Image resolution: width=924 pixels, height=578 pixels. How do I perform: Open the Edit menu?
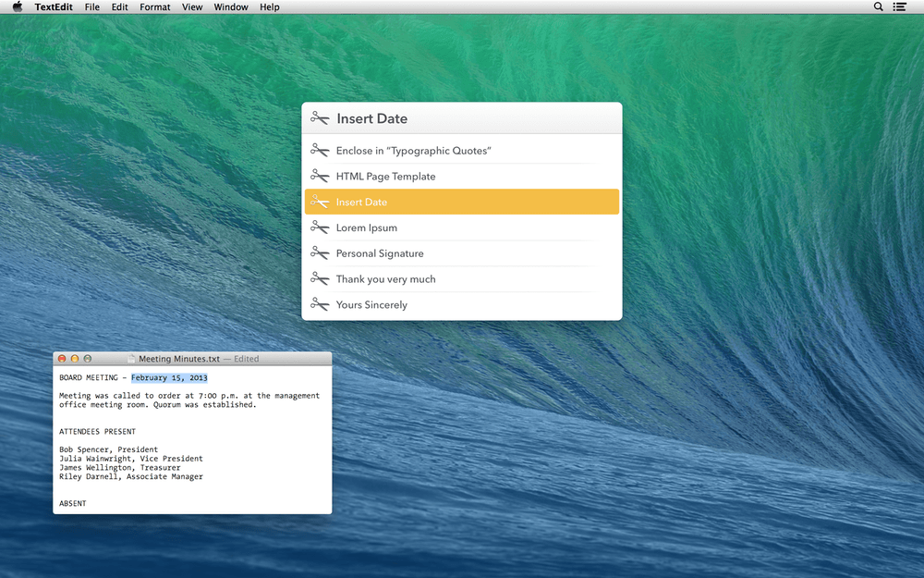(119, 7)
